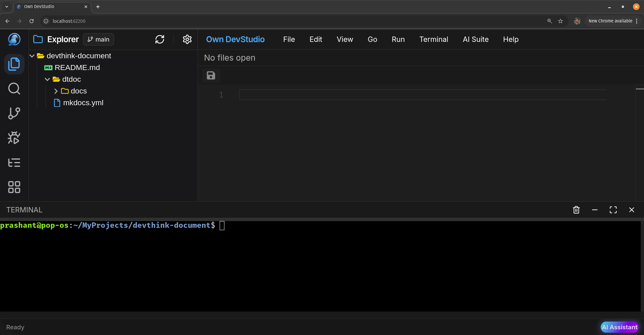Toggle terminal fullscreen mode

(613, 210)
